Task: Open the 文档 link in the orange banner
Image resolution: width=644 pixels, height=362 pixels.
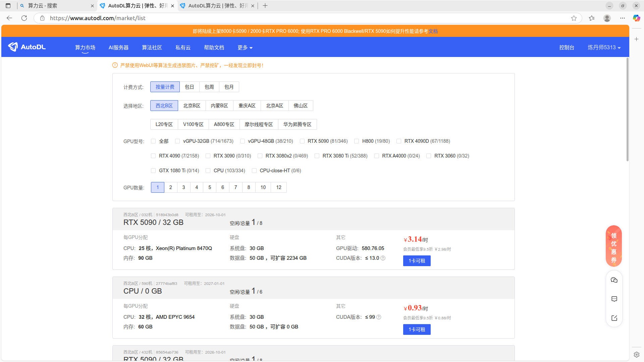Action: tap(433, 31)
